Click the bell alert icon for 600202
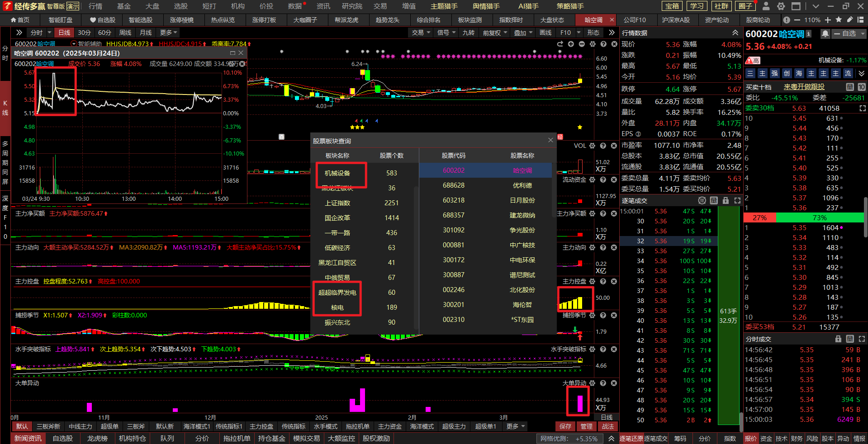868x444 pixels. click(825, 34)
